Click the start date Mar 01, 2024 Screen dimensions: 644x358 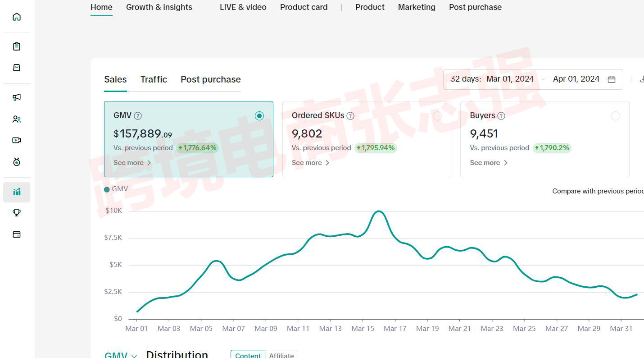point(510,79)
